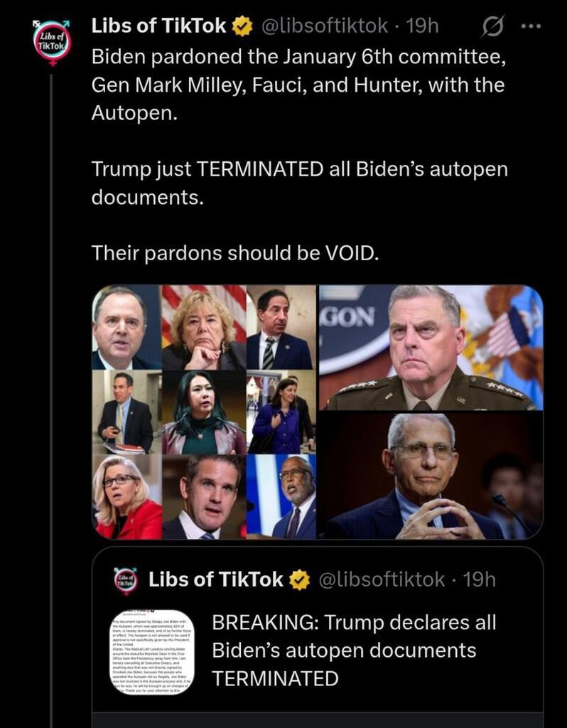Click the verified badge in the quoted post
Image resolution: width=567 pixels, height=728 pixels.
coord(300,580)
